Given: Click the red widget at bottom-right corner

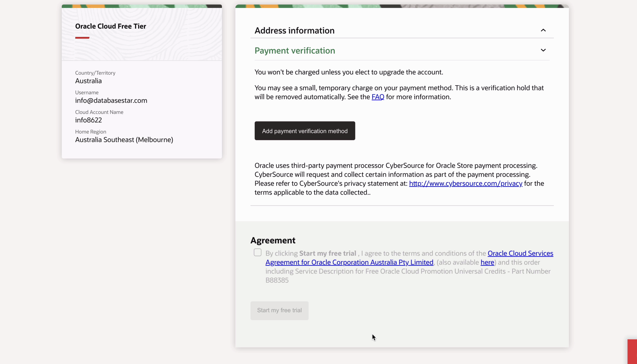Looking at the screenshot, I should (632, 351).
